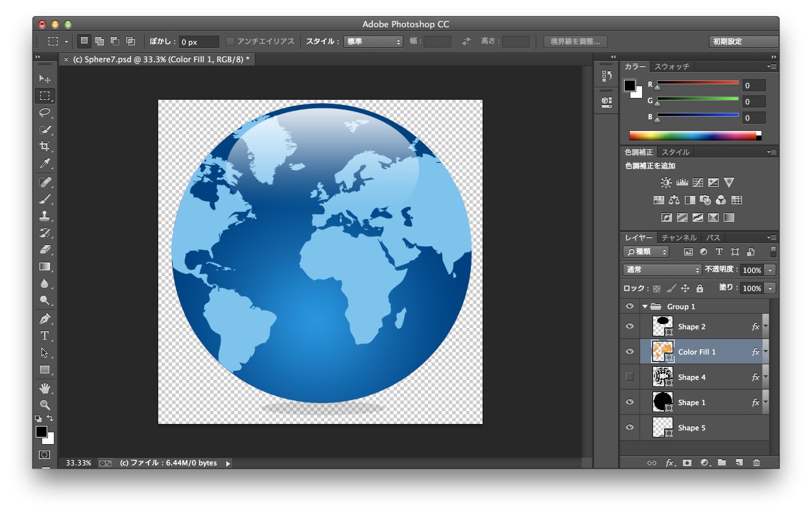Click the 33.33% zoom level field
The height and width of the screenshot is (514, 812).
point(78,463)
